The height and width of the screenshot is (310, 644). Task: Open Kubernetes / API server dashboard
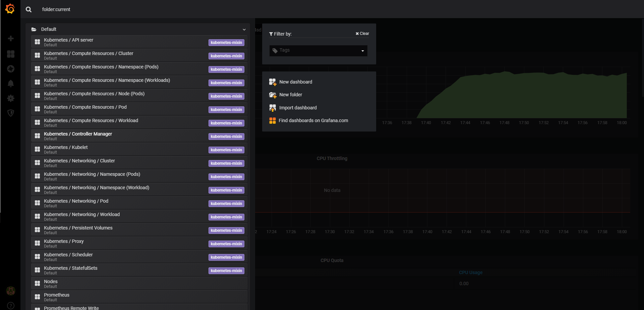coord(139,42)
